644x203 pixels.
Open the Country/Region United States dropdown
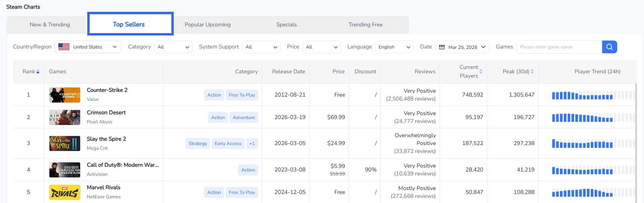pos(88,47)
